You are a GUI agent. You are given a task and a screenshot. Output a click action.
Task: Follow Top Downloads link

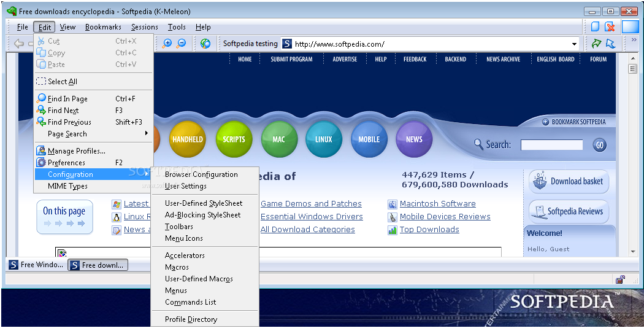click(429, 230)
